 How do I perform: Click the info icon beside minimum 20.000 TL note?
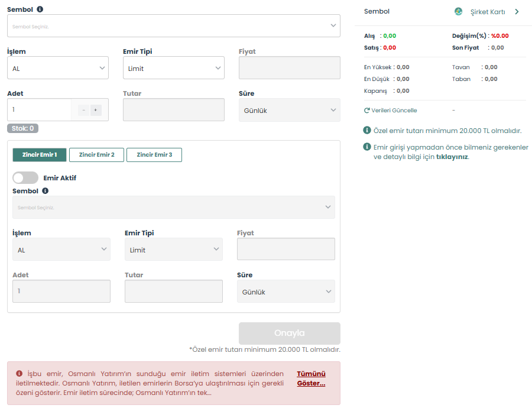click(367, 131)
